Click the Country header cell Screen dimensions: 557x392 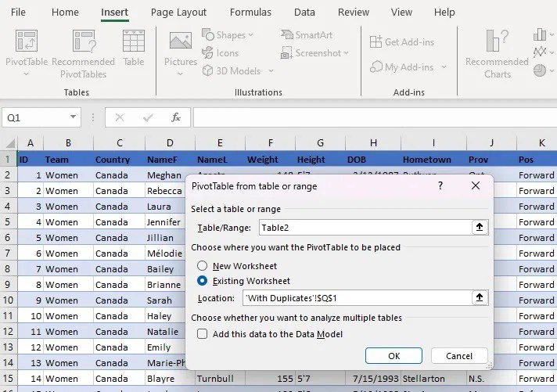[x=120, y=159]
